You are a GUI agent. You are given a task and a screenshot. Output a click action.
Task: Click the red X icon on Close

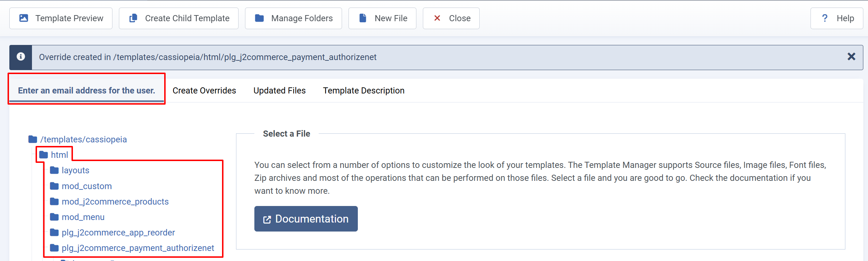click(x=437, y=18)
